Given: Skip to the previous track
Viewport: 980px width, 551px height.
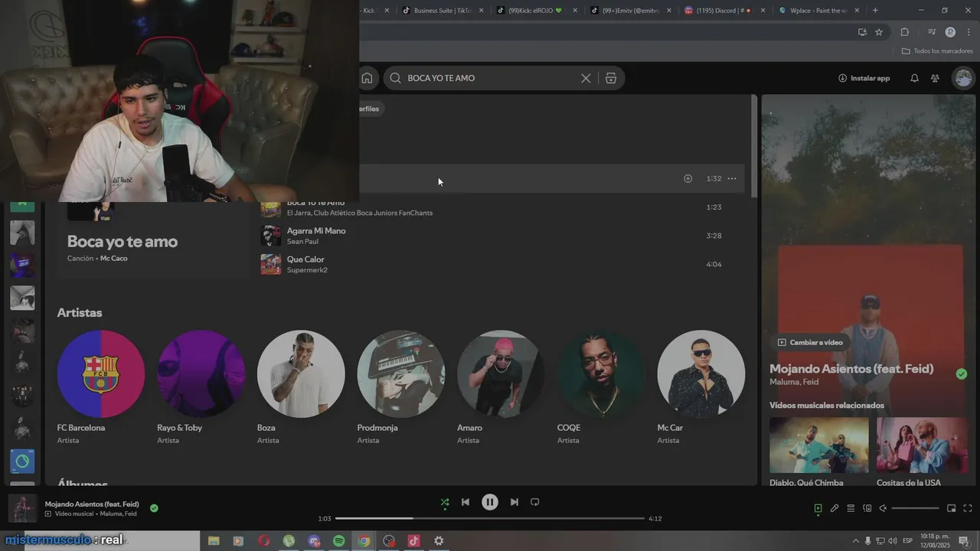Looking at the screenshot, I should pyautogui.click(x=465, y=502).
